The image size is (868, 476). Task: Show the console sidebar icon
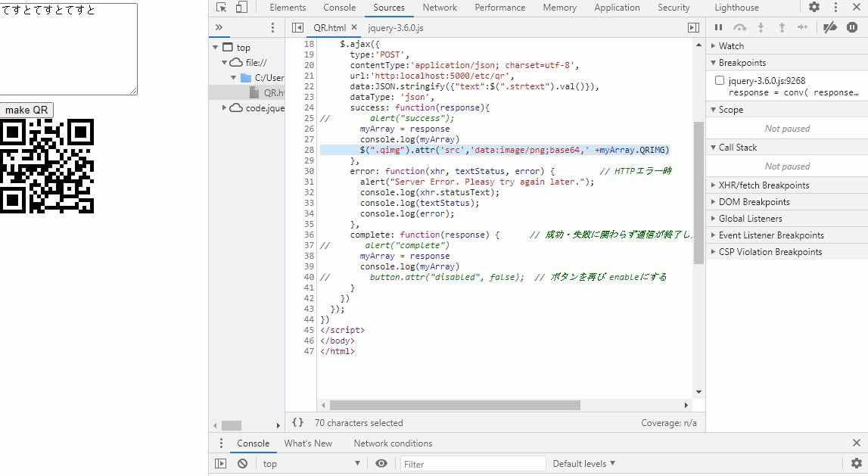(x=220, y=463)
